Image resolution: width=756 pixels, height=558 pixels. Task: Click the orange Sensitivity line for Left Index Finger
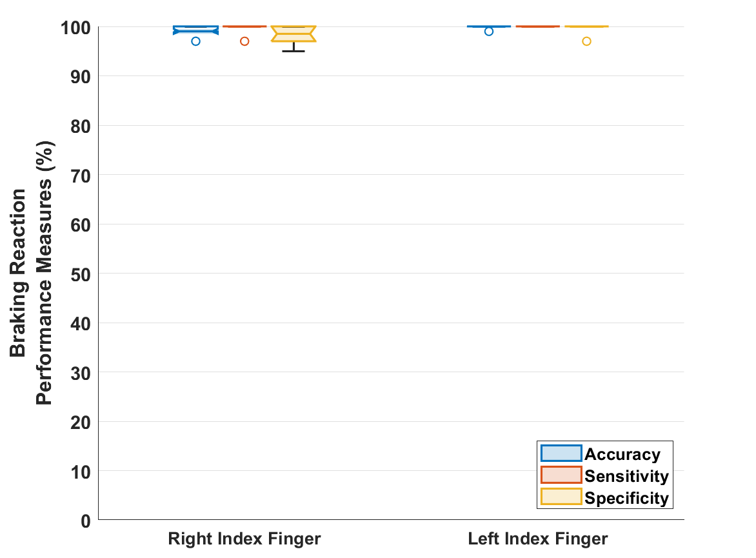[538, 26]
